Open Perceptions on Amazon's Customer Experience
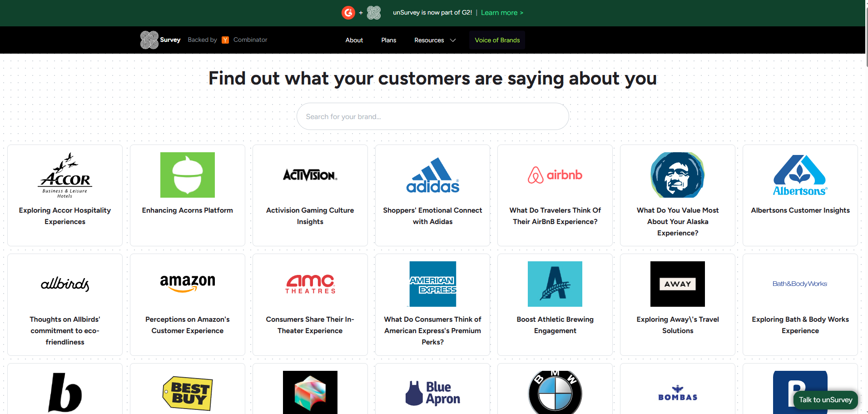Image resolution: width=868 pixels, height=414 pixels. tap(188, 325)
